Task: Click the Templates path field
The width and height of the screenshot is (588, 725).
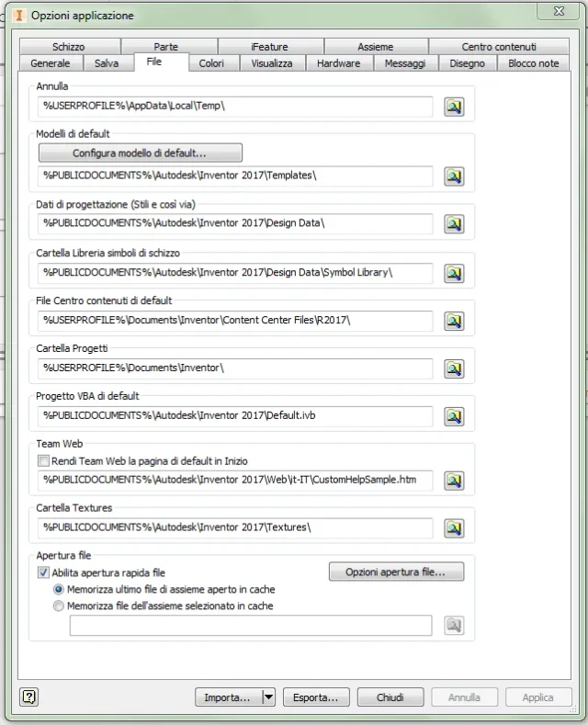Action: coord(235,176)
